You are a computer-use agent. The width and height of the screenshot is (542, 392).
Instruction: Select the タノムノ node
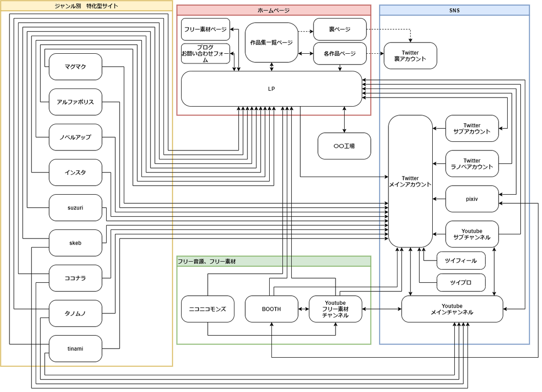click(x=75, y=313)
